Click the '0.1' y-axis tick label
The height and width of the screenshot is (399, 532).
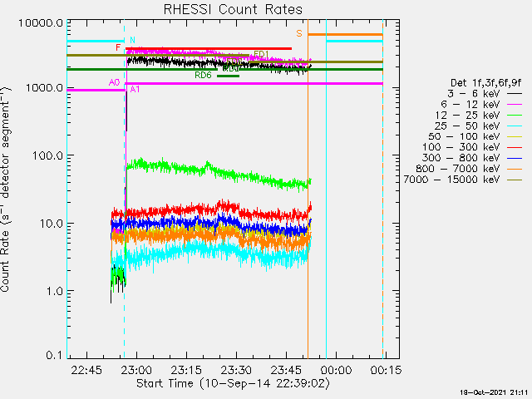(x=54, y=355)
